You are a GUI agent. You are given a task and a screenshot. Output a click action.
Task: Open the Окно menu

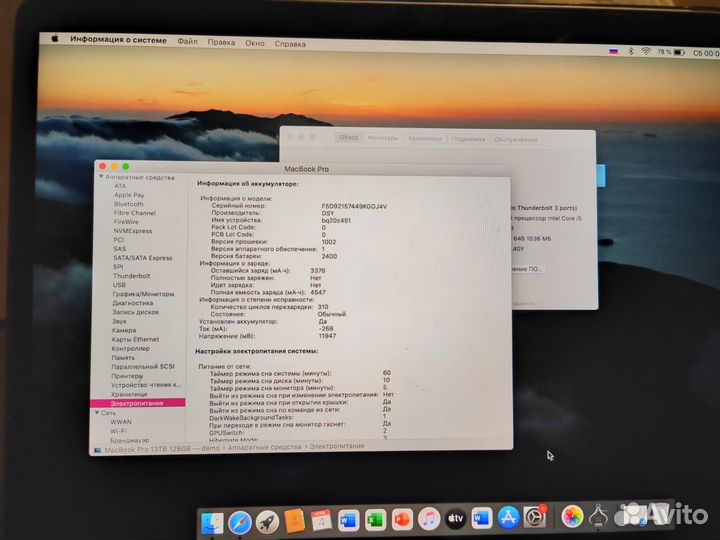[x=255, y=43]
